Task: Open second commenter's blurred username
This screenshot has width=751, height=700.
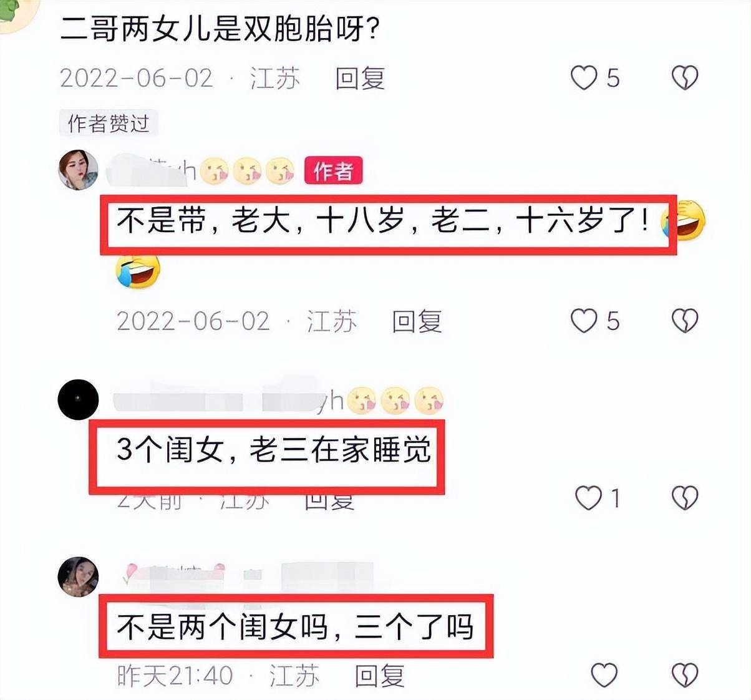Action: pyautogui.click(x=278, y=401)
